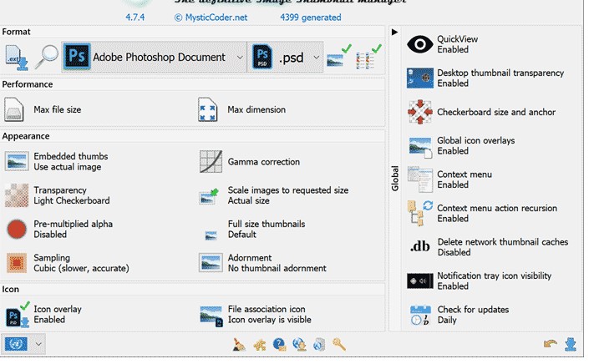Click the magnifying glass search format icon
This screenshot has width=594, height=364.
pos(47,57)
